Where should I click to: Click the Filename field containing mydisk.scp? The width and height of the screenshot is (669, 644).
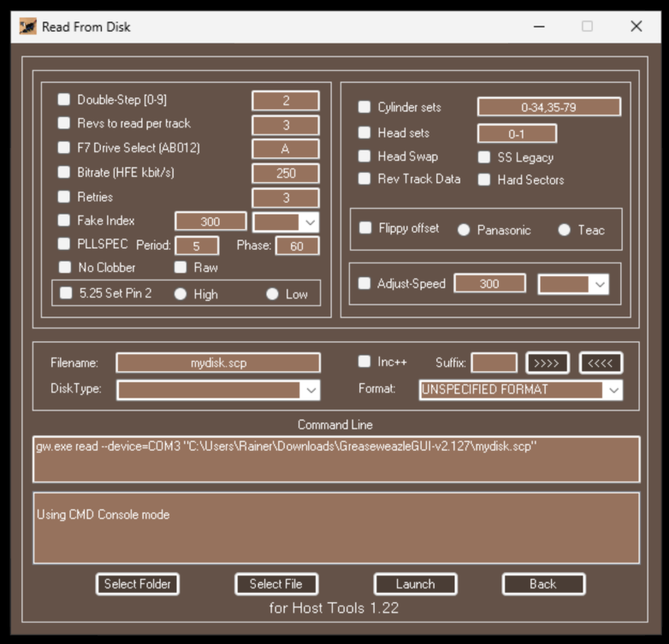[x=218, y=363]
